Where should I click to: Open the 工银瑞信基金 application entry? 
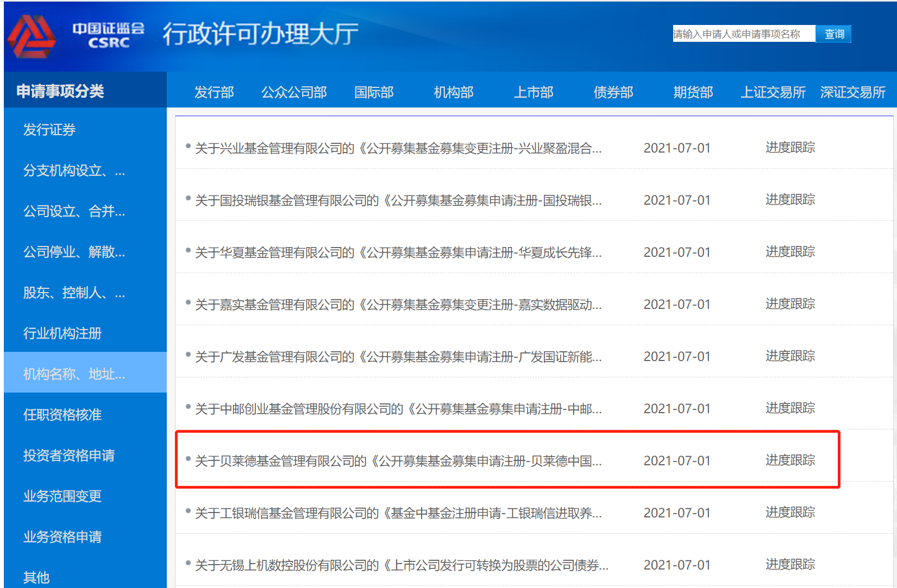pyautogui.click(x=398, y=513)
